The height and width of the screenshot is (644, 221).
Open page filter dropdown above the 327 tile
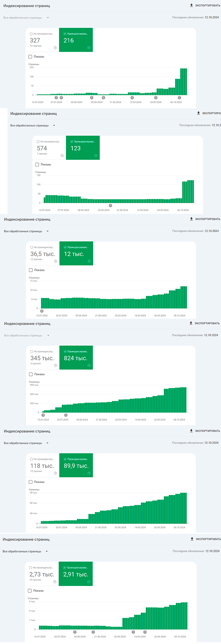26,18
